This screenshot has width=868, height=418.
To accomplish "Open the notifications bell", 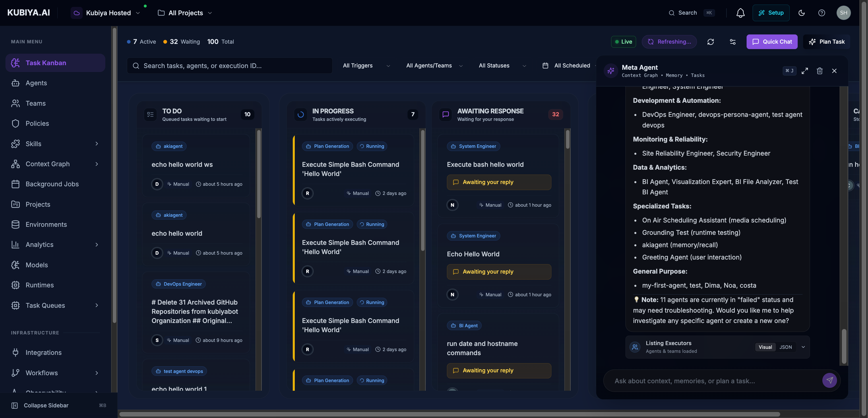I will (740, 13).
